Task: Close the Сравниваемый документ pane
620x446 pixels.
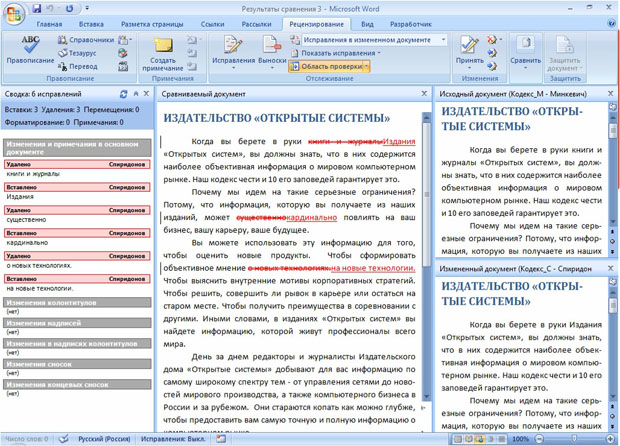Action: click(x=424, y=94)
